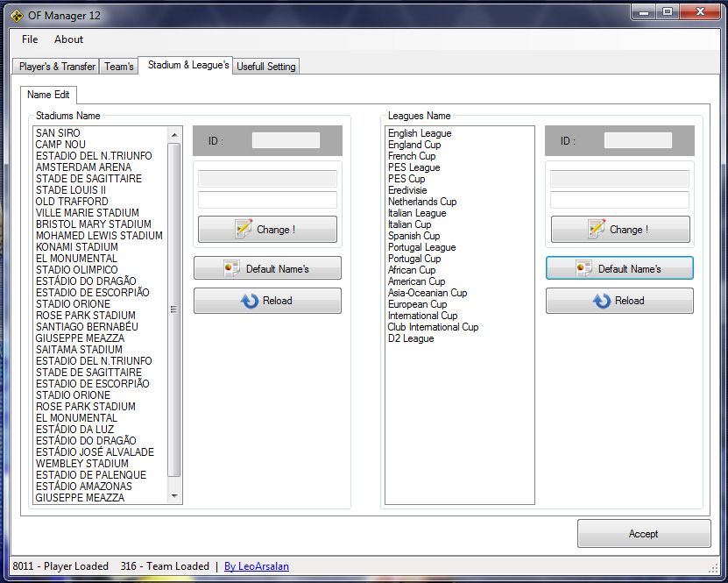The image size is (728, 583).
Task: Click the pencil icon on Stadiums Change button
Action: [244, 229]
